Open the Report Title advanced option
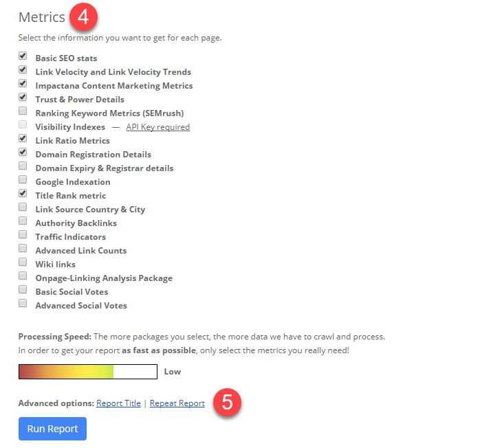The image size is (480, 448). pyautogui.click(x=118, y=403)
